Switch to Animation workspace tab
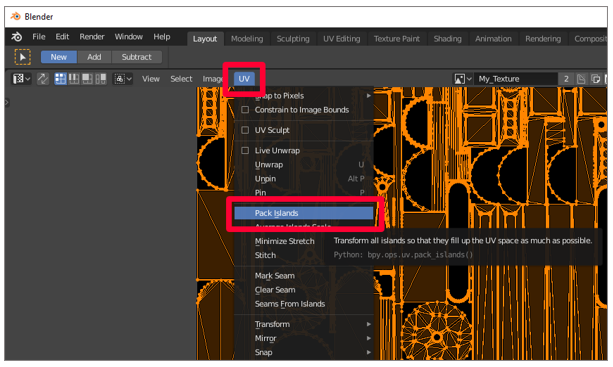 tap(493, 39)
